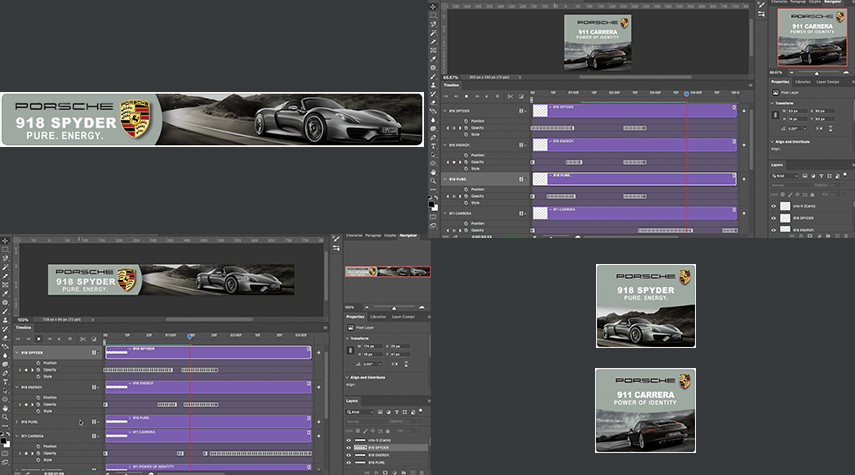
Task: Collapse the 918 ENERGY track in the 918 Spyder banner timeline
Action: coord(16,387)
